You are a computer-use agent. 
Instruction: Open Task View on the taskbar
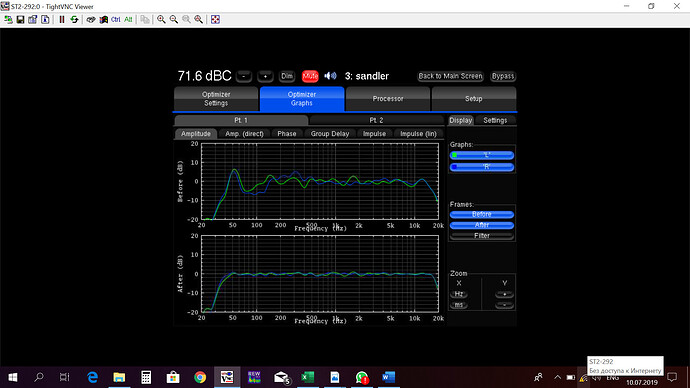[x=64, y=377]
